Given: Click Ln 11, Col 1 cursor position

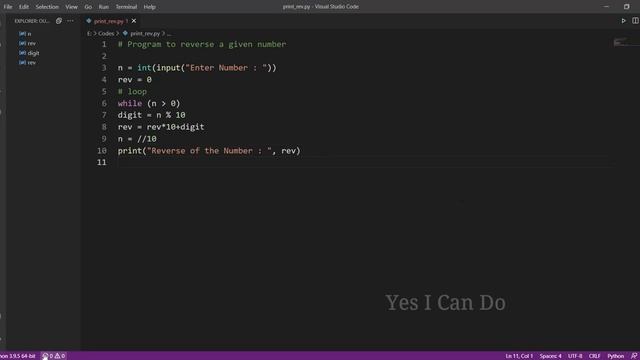Looking at the screenshot, I should (519, 356).
